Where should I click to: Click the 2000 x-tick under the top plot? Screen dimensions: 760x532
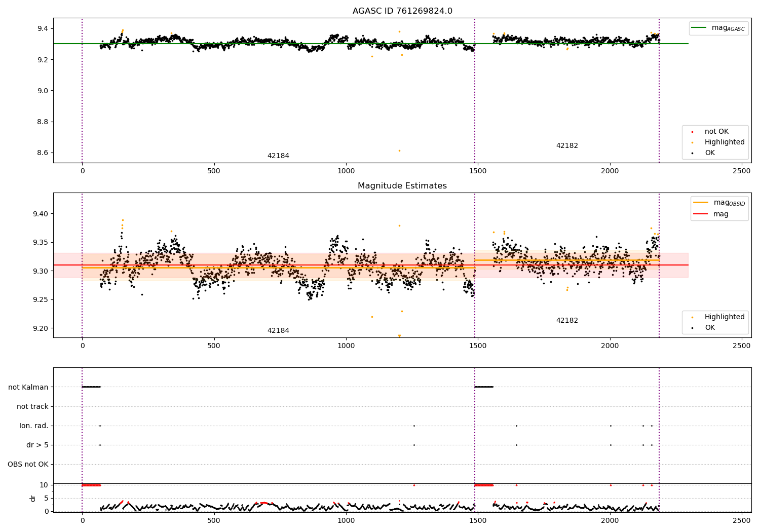(610, 171)
